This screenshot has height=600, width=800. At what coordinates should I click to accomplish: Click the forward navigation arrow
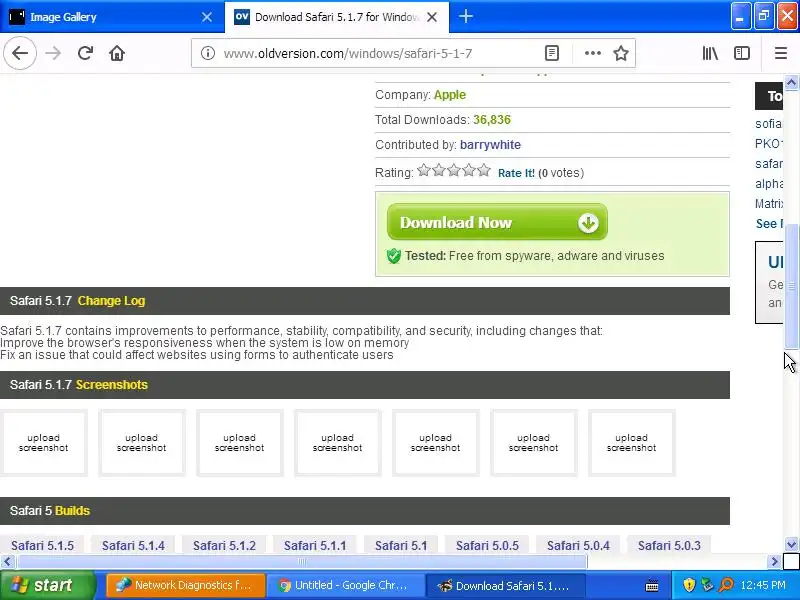[53, 53]
